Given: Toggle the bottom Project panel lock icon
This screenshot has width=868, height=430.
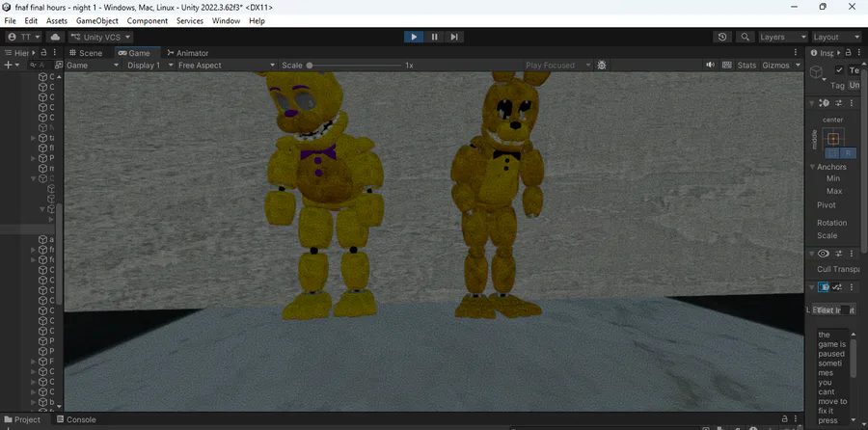Looking at the screenshot, I should (x=784, y=419).
